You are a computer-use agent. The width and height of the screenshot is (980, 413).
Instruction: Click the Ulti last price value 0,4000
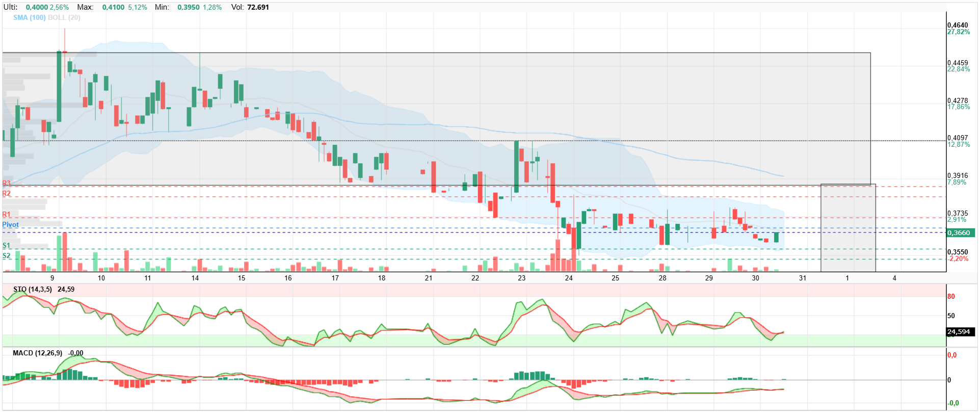click(37, 7)
